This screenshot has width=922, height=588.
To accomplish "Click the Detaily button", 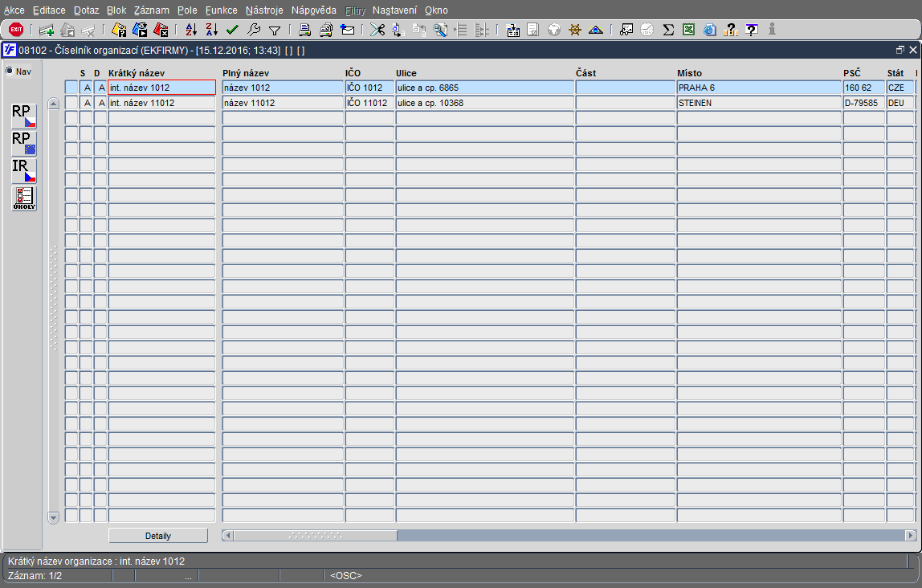I will point(157,536).
